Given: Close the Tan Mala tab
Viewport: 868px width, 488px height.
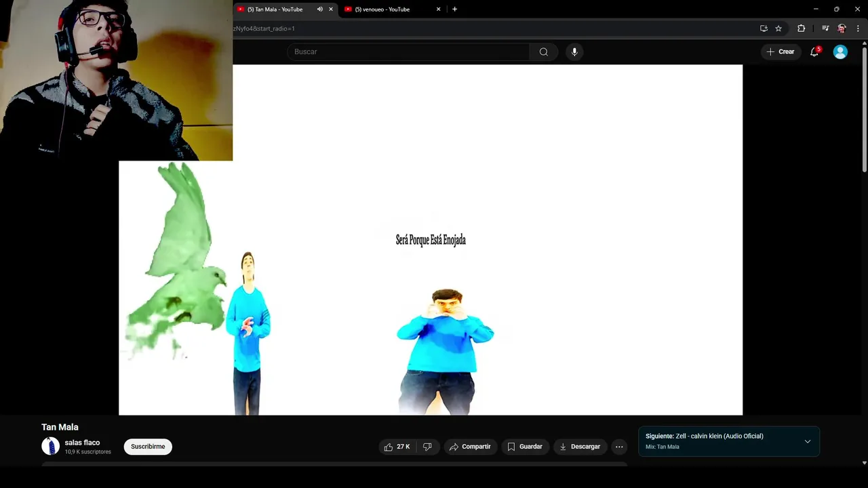Looking at the screenshot, I should point(331,9).
